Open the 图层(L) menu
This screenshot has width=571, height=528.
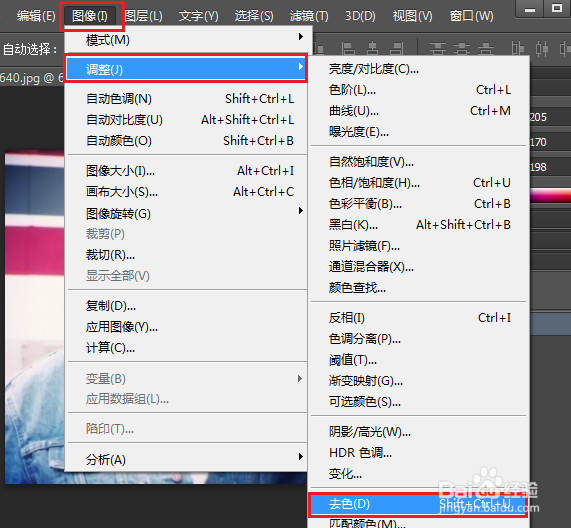(x=143, y=16)
